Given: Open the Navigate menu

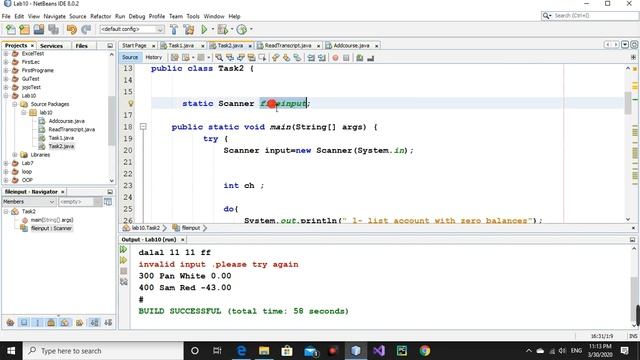Looking at the screenshot, I should (x=54, y=16).
